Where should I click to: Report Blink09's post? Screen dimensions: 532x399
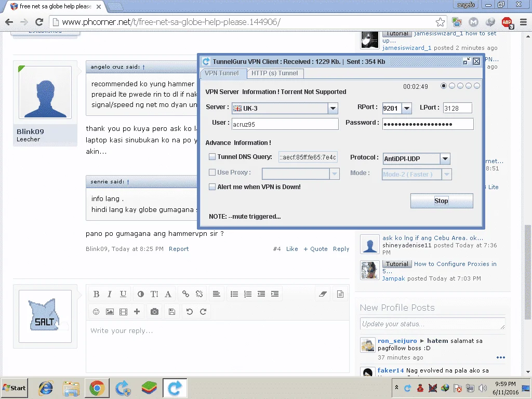coord(179,249)
